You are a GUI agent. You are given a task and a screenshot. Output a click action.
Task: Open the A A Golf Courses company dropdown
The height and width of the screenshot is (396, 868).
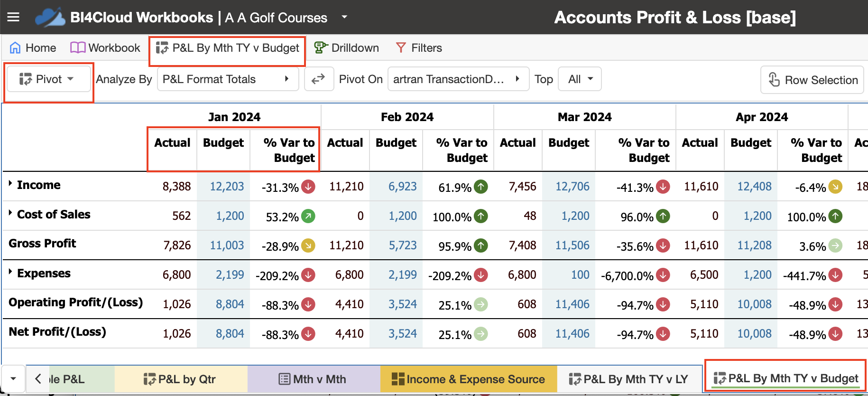tap(344, 17)
